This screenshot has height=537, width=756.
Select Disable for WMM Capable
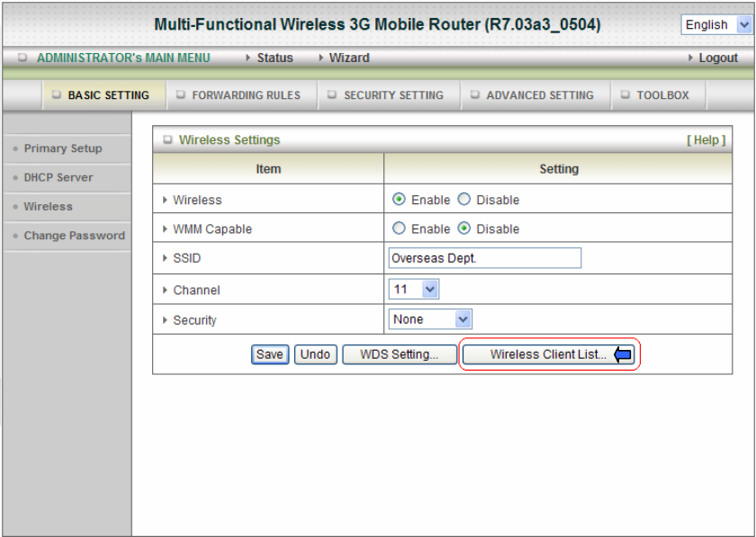463,228
